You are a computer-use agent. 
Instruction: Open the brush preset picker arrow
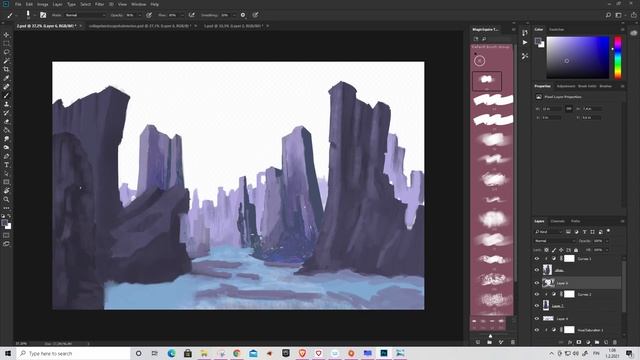[x=34, y=15]
